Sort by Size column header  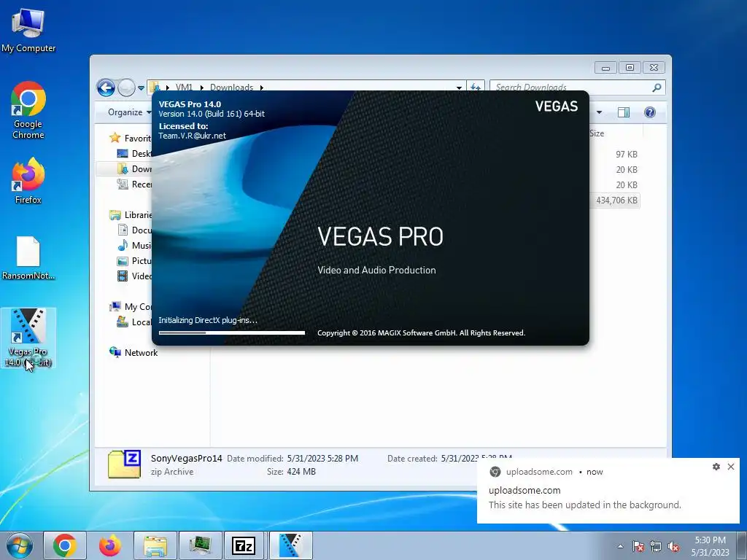pyautogui.click(x=597, y=133)
